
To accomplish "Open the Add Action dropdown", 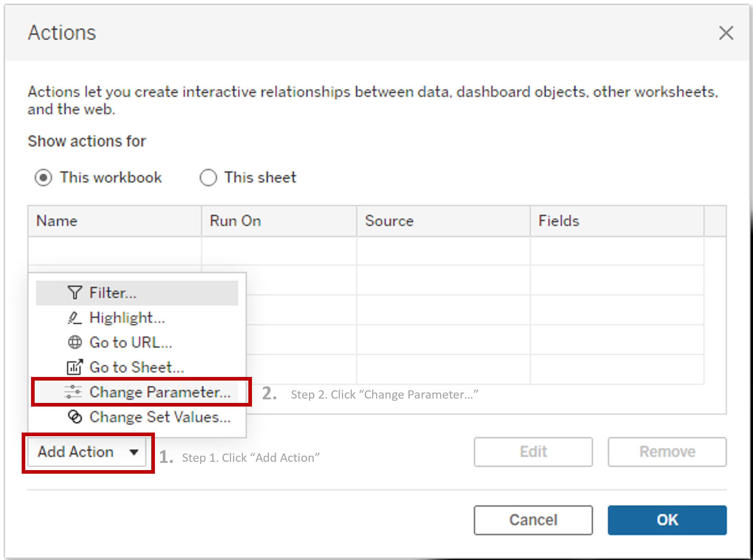I will [x=76, y=452].
